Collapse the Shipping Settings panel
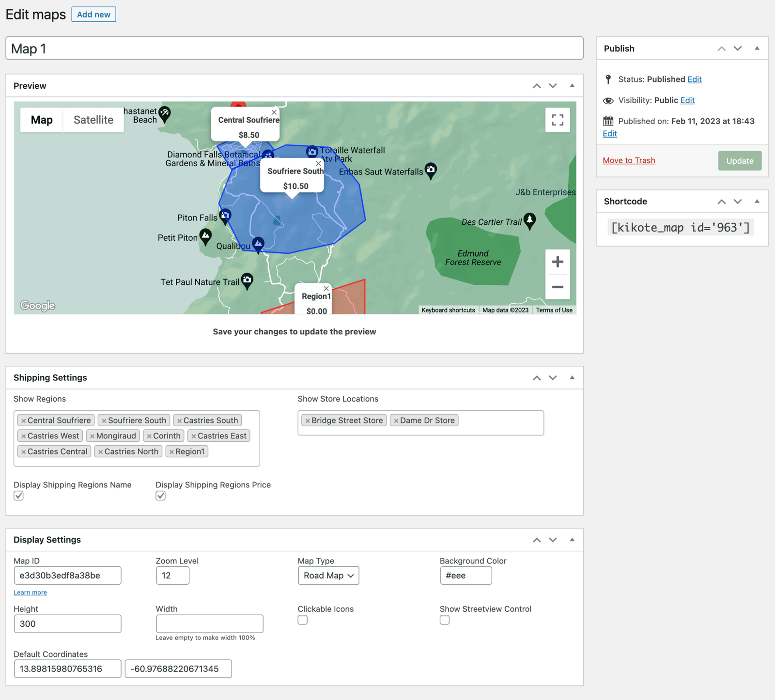The width and height of the screenshot is (775, 700). 572,378
